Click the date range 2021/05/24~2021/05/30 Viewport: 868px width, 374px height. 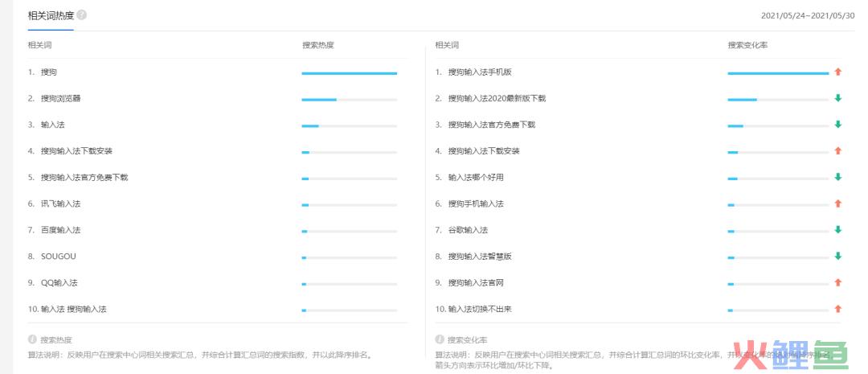point(808,15)
